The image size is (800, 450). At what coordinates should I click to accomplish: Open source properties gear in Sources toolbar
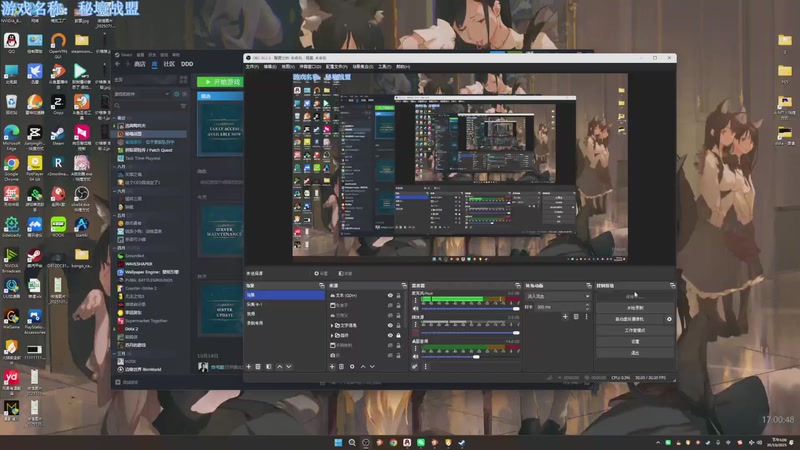tap(352, 366)
